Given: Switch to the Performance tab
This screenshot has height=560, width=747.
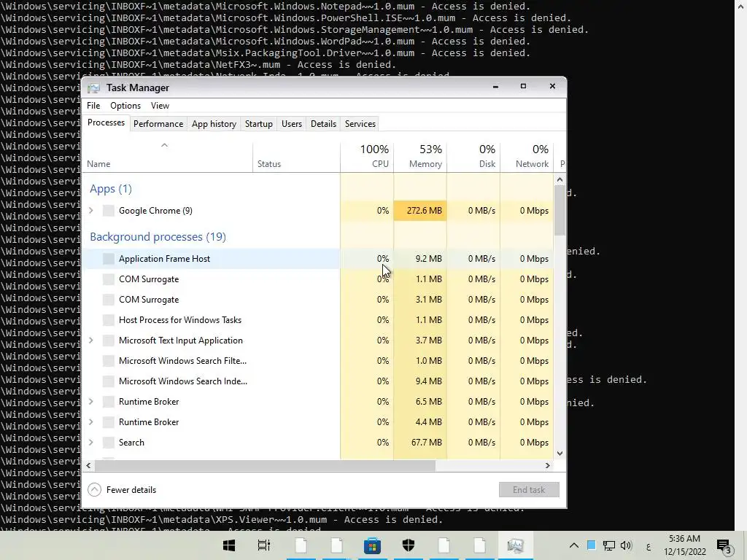Looking at the screenshot, I should (158, 124).
